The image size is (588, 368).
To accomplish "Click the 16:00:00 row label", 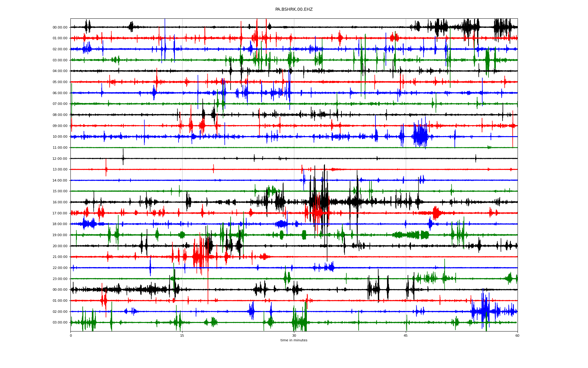I will pyautogui.click(x=60, y=202).
